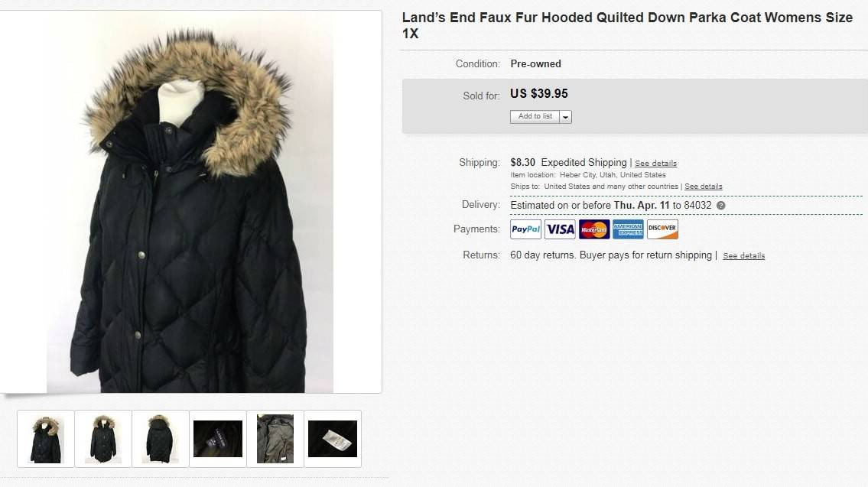This screenshot has height=487, width=868.
Task: Select fifth thumbnail showing coat lining
Action: (275, 439)
